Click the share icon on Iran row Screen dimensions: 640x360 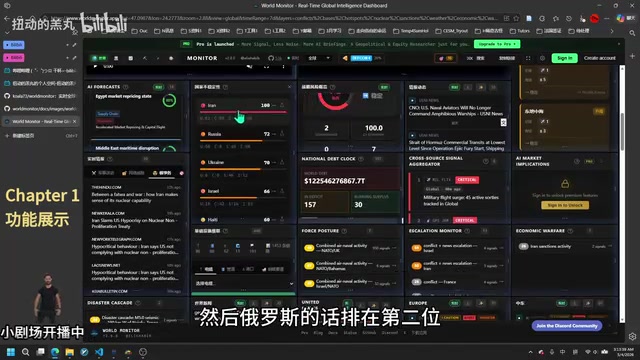pyautogui.click(x=282, y=105)
